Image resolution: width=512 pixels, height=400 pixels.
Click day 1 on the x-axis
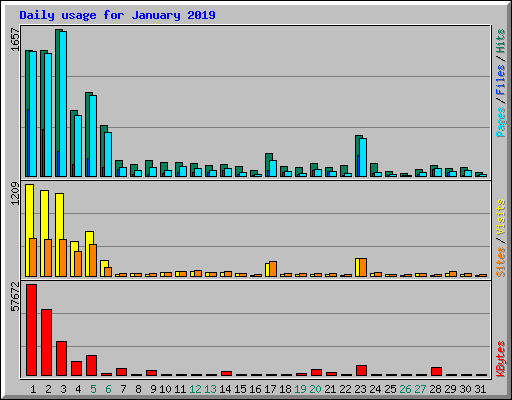(33, 389)
